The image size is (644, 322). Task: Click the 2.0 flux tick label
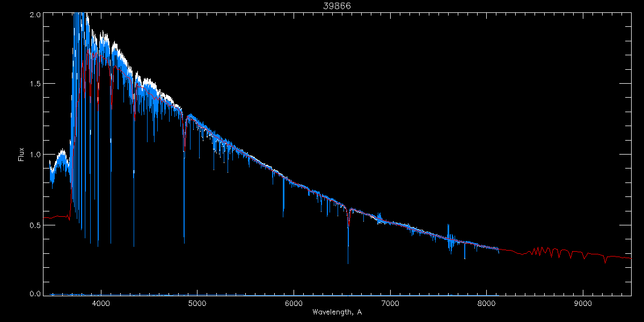(35, 15)
